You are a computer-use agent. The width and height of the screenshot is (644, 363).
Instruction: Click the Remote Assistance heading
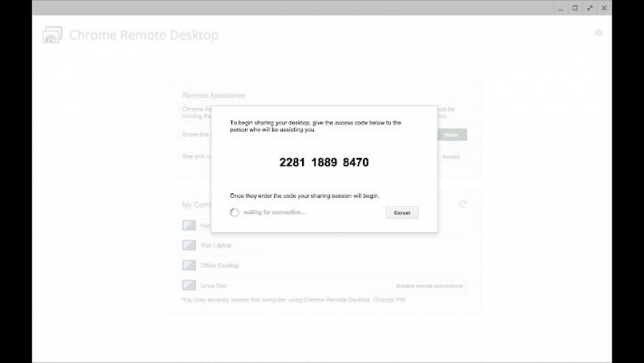tap(213, 96)
